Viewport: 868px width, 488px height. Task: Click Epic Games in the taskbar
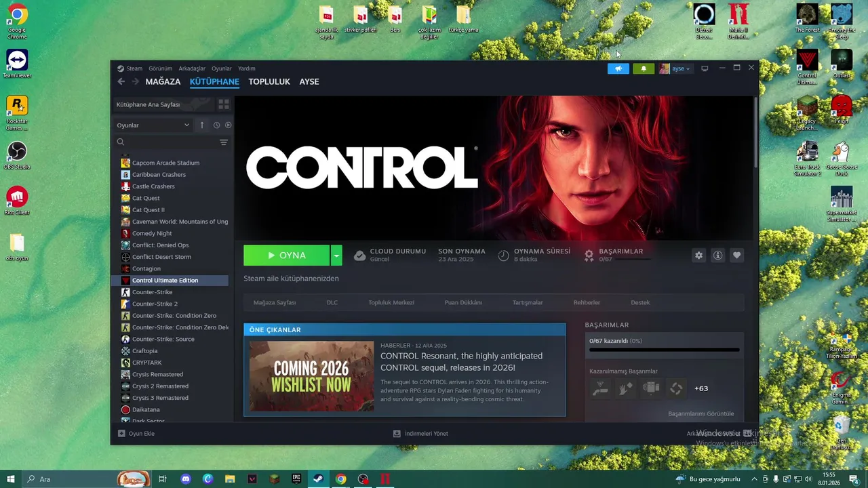tap(296, 479)
